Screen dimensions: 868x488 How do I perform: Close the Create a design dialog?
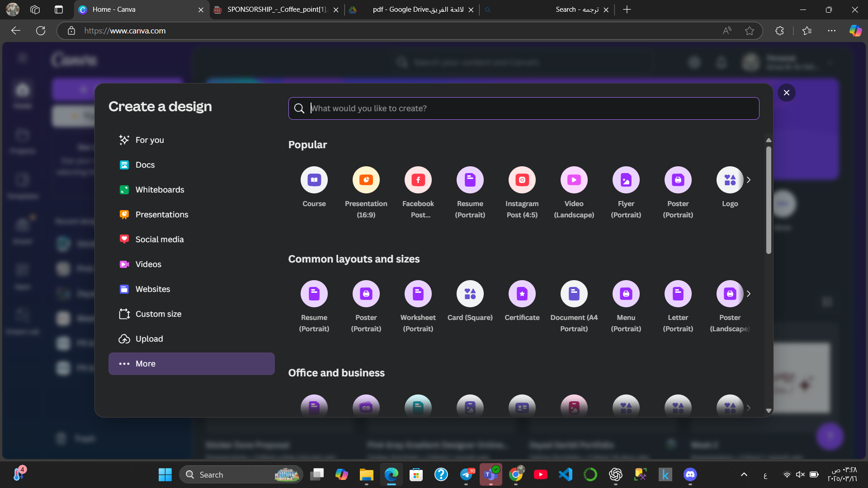click(786, 93)
